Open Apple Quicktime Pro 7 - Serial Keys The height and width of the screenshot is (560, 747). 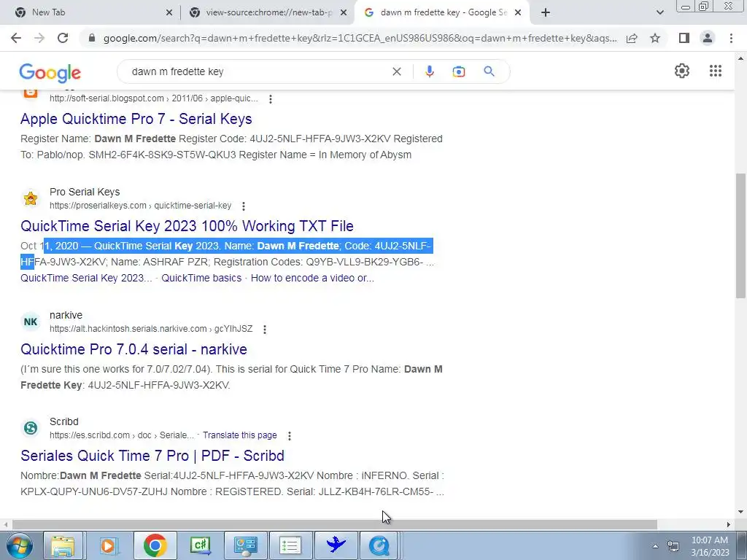coord(136,119)
